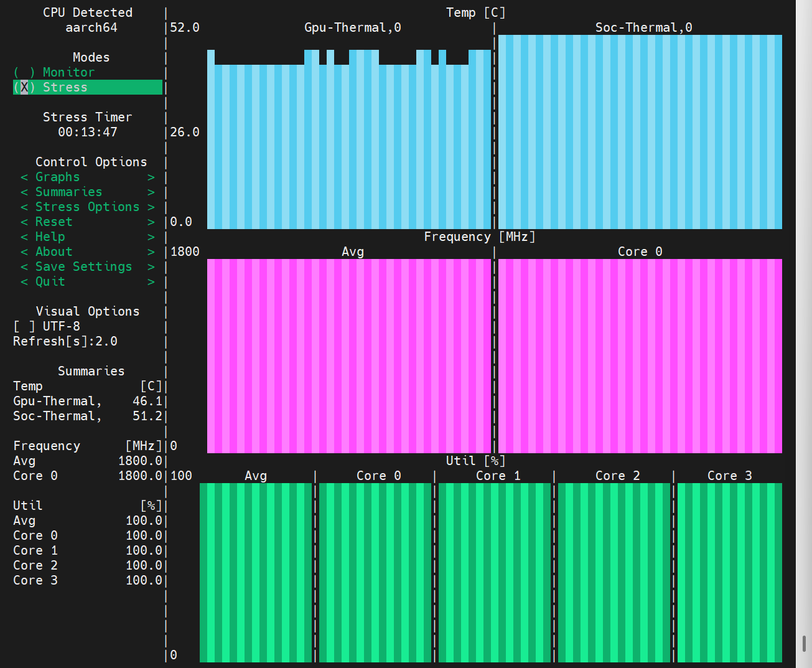812x668 pixels.
Task: Click the Frequency [MHz] graph heading
Action: [x=480, y=237]
